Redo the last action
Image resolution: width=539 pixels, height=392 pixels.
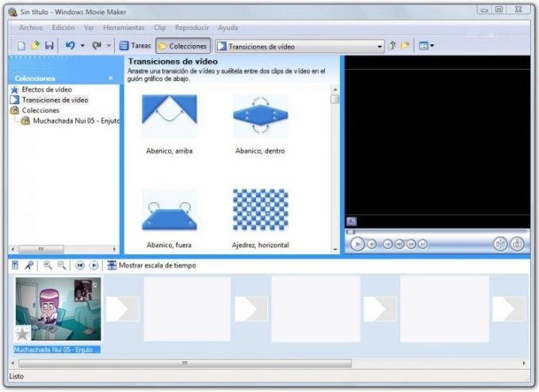click(x=97, y=46)
